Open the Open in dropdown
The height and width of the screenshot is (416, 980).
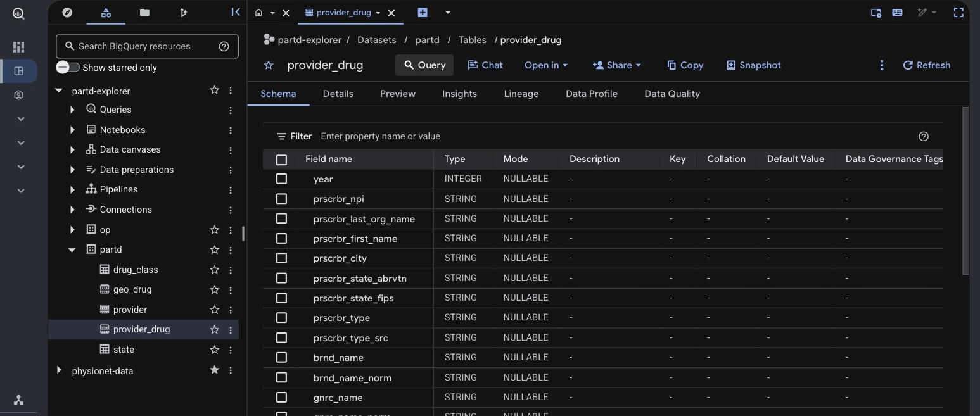(x=546, y=65)
